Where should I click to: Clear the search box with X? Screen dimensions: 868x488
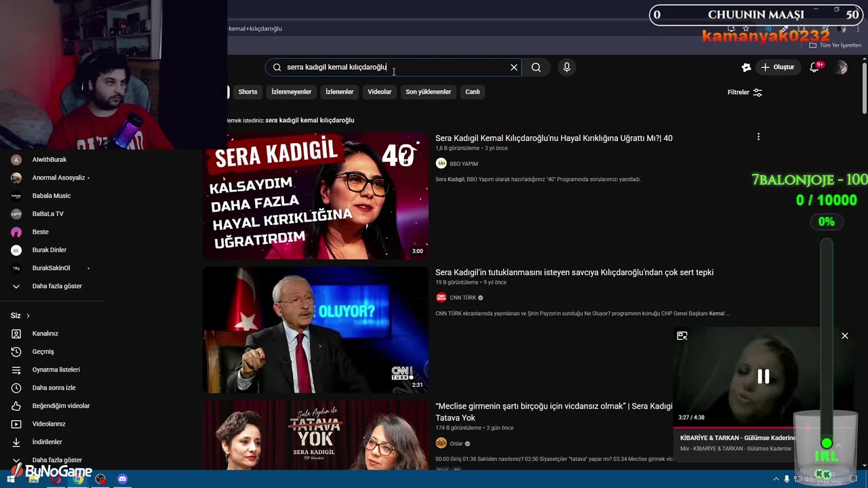tap(514, 67)
